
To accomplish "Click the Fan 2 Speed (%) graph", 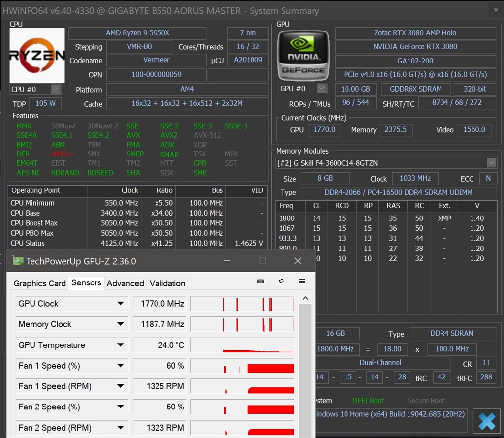I will pyautogui.click(x=243, y=407).
